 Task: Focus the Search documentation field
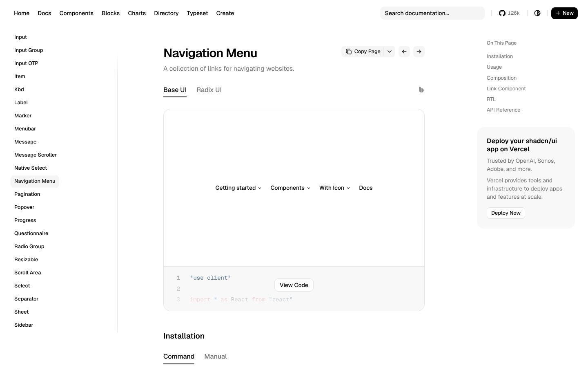point(432,13)
